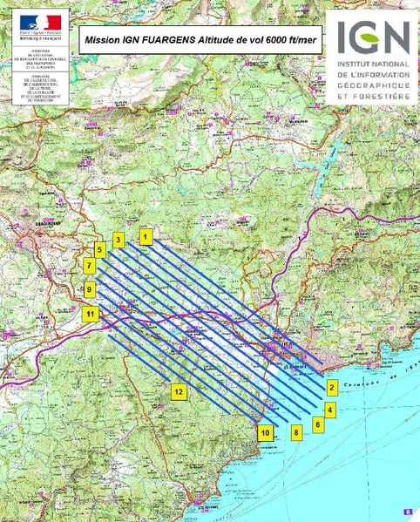Screen dimensions: 420x522
Task: Click the yellow marker labeled 1
Action: (x=146, y=237)
